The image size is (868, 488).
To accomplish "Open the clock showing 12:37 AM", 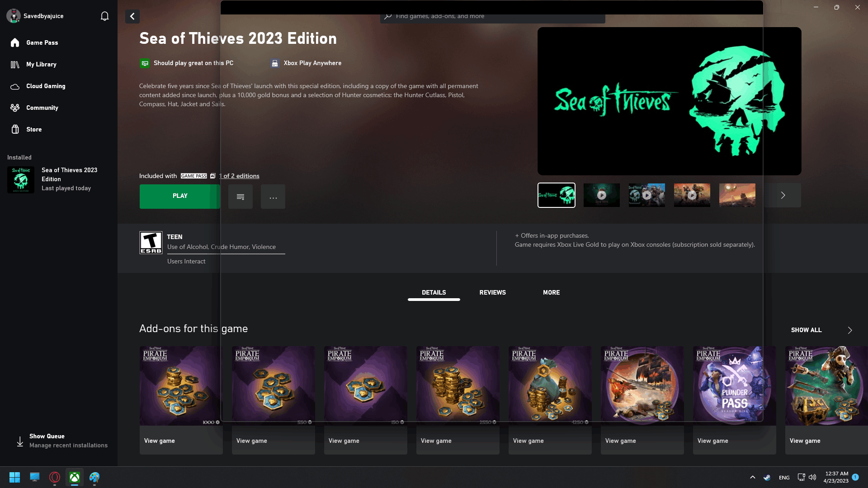I will (x=836, y=477).
